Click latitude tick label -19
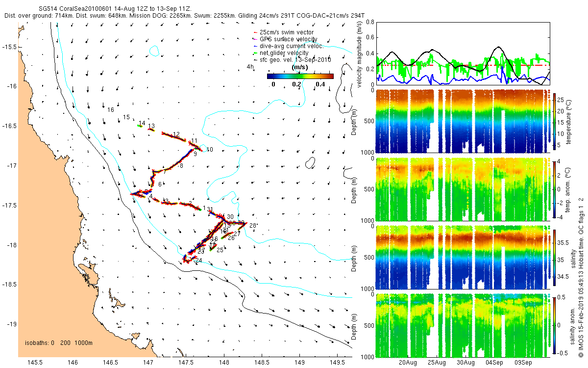The image size is (588, 368). pos(12,324)
